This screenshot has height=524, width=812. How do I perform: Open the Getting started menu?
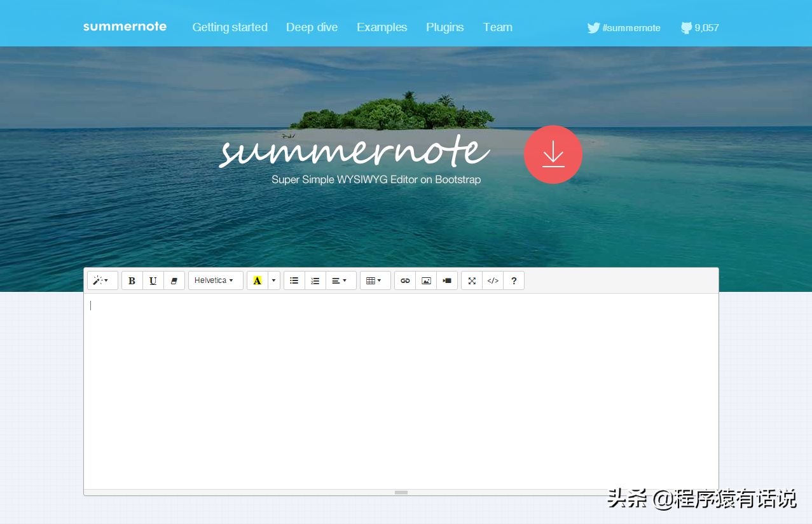click(x=230, y=27)
